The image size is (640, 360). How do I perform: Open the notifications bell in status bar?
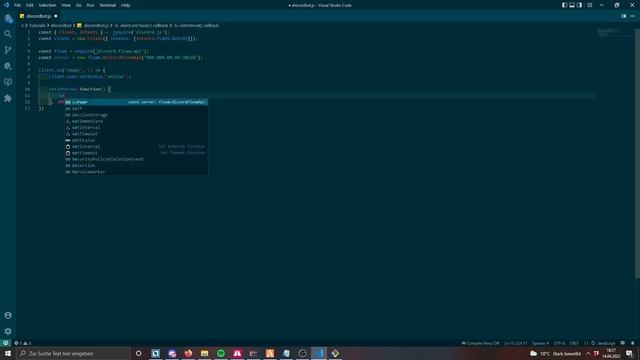point(633,343)
